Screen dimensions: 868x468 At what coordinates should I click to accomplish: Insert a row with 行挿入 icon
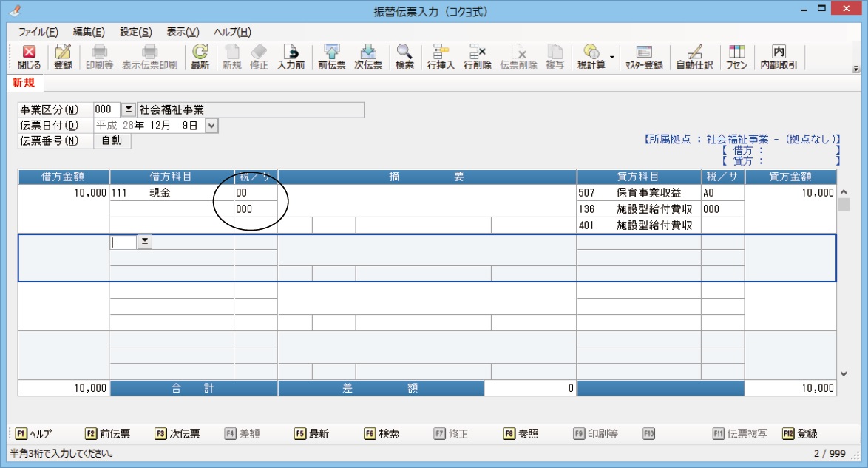click(441, 57)
